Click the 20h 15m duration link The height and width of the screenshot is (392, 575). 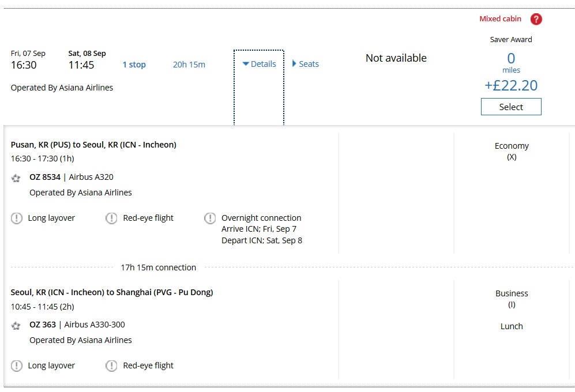point(189,65)
